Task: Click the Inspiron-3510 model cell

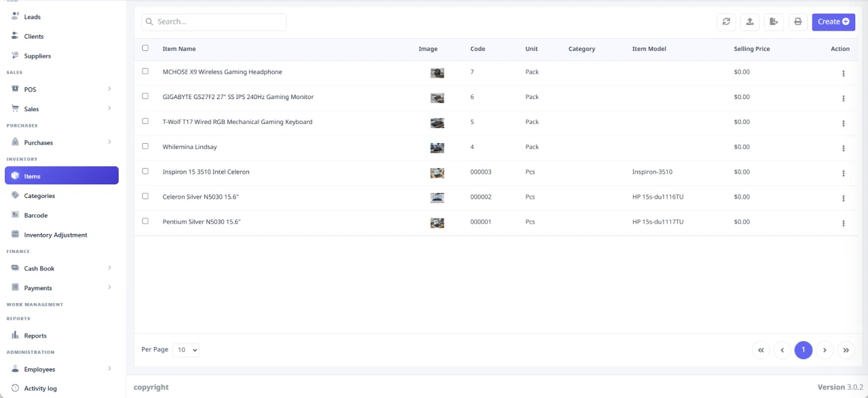Action: 652,172
